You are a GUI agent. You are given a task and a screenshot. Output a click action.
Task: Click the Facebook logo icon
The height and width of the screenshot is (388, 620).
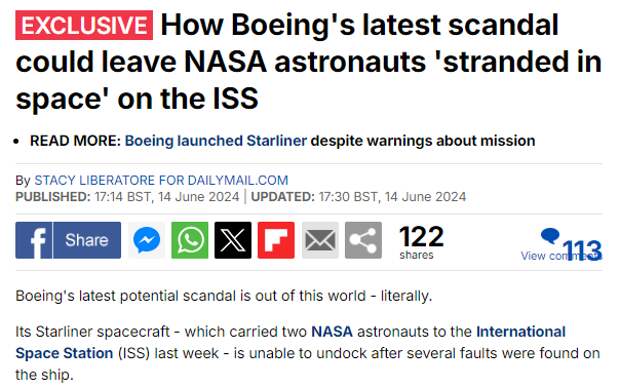[x=34, y=240]
